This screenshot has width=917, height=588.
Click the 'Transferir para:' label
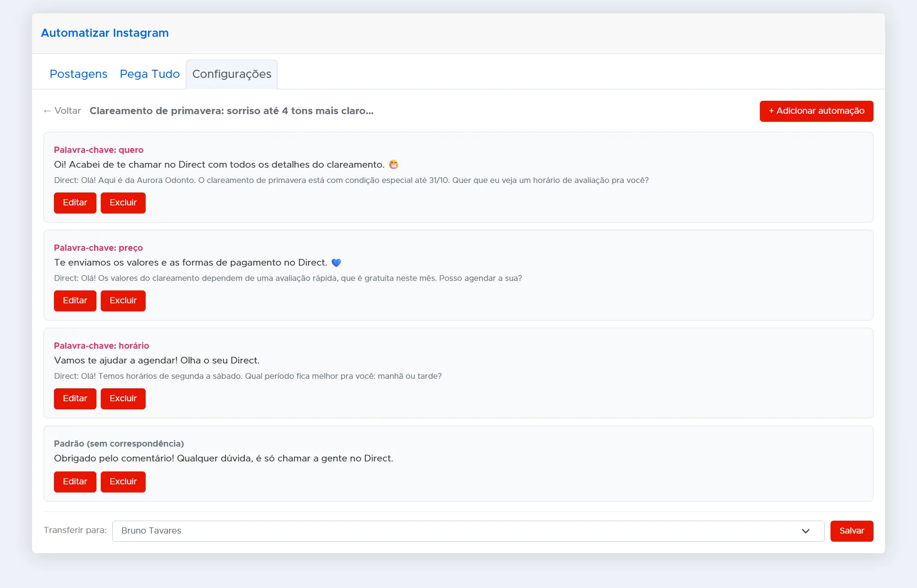point(75,530)
